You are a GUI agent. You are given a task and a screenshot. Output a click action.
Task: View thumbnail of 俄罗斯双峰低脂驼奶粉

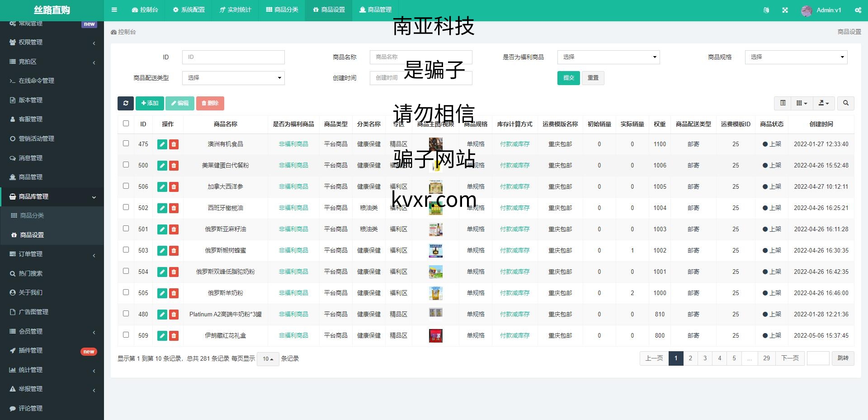point(436,272)
